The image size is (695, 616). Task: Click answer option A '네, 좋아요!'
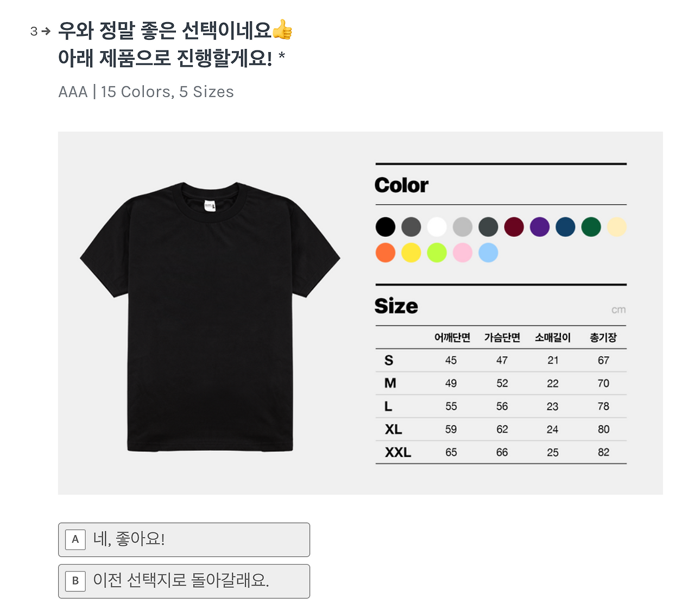tap(184, 539)
